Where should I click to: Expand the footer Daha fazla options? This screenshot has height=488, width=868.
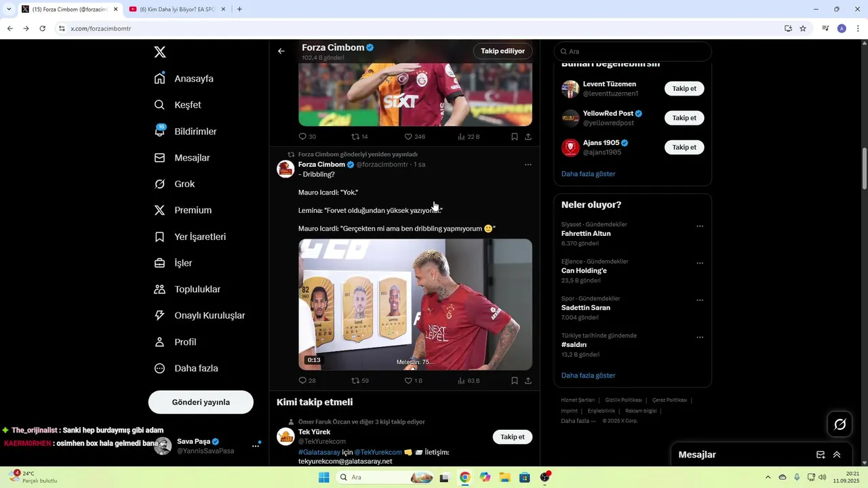578,421
